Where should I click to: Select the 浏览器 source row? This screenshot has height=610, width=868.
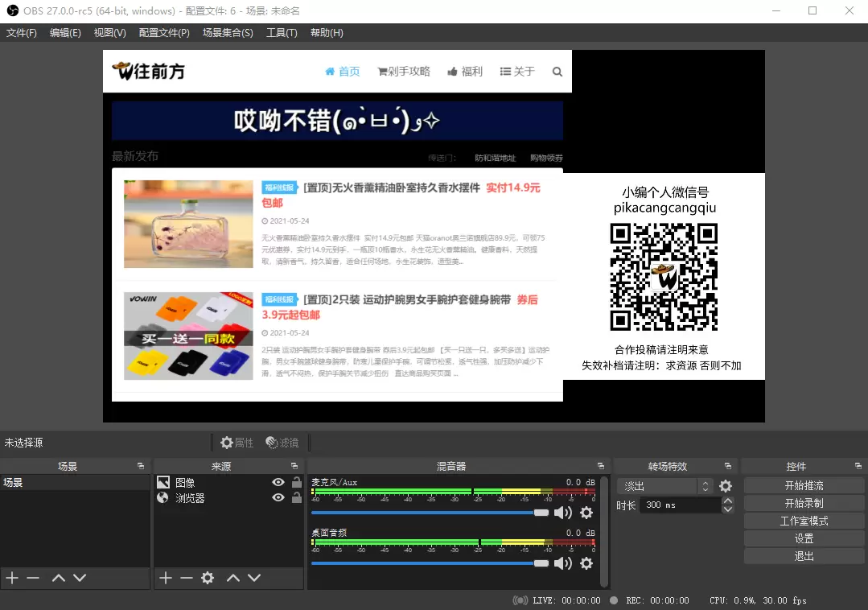(x=228, y=497)
